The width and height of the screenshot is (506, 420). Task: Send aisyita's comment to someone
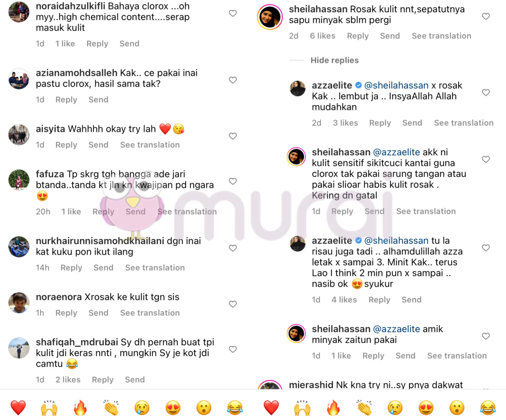98,145
